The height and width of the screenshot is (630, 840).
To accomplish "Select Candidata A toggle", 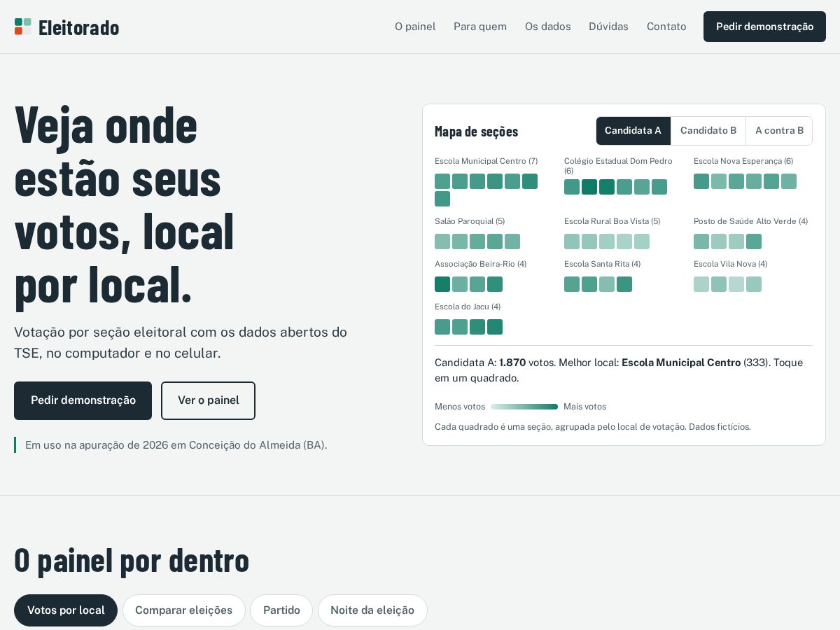I will click(633, 131).
